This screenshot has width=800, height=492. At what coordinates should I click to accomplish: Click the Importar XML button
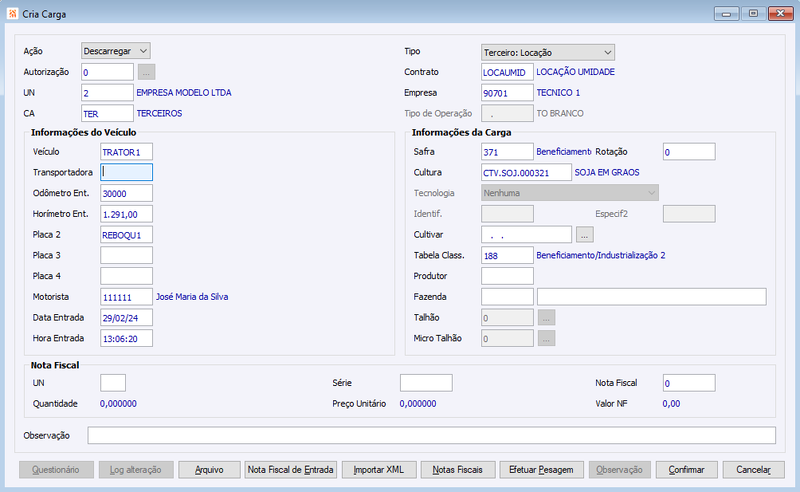[x=379, y=470]
